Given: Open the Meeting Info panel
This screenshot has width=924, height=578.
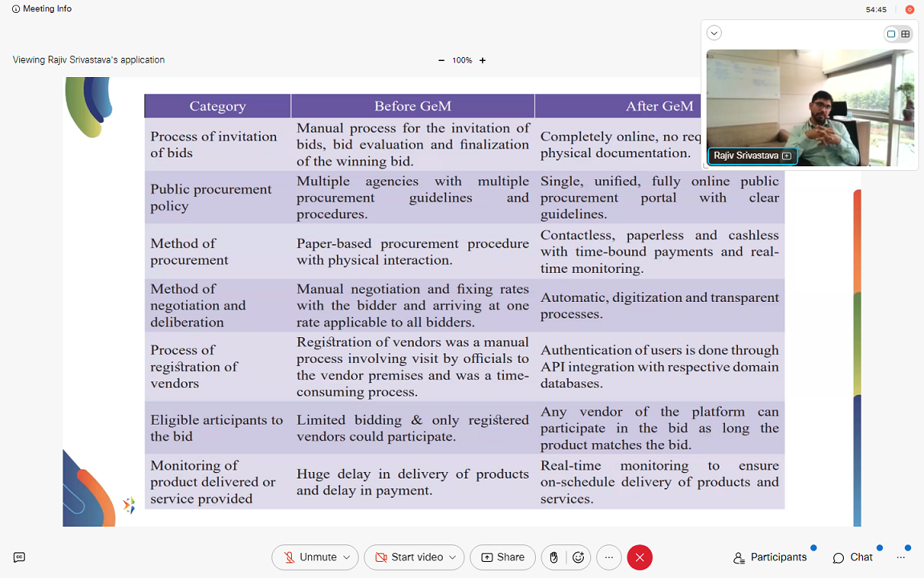Looking at the screenshot, I should click(42, 9).
